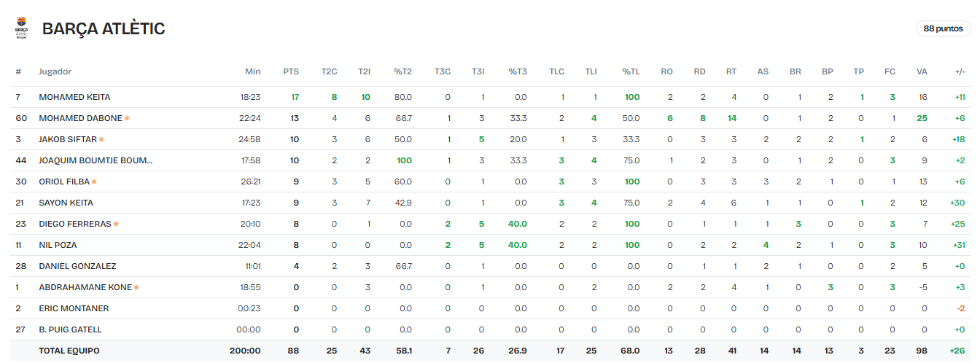980x363 pixels.
Task: Click the 88 puntos badge
Action: click(943, 28)
